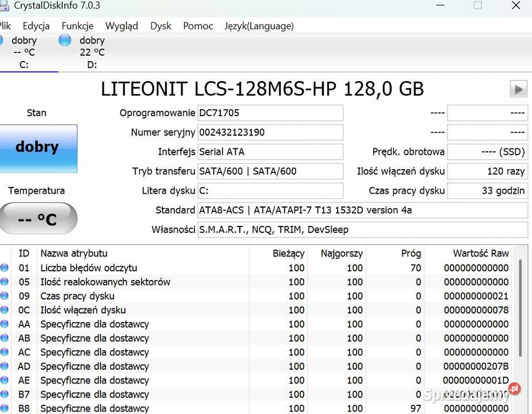This screenshot has width=532, height=414.
Task: Open the Wygląd menu
Action: (x=121, y=26)
